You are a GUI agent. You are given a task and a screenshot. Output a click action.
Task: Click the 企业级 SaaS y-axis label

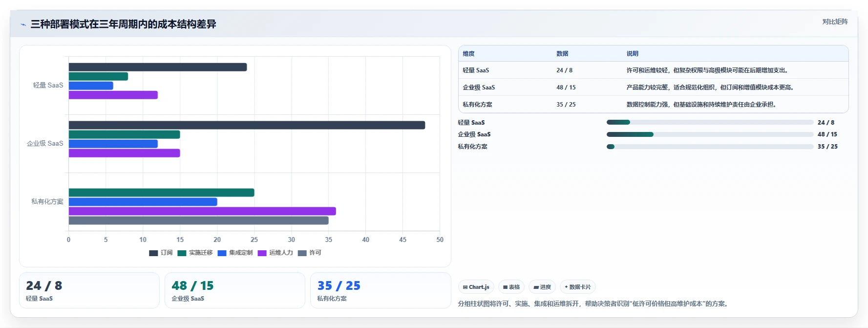[45, 143]
